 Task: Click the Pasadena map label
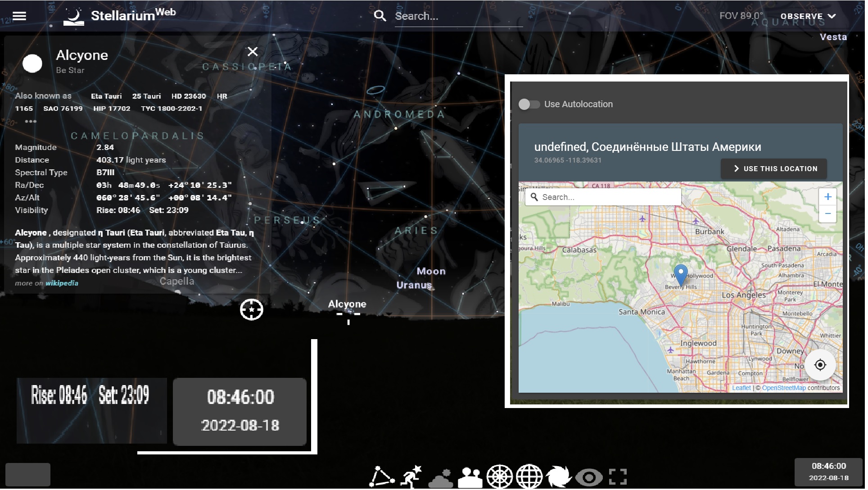[x=784, y=249]
